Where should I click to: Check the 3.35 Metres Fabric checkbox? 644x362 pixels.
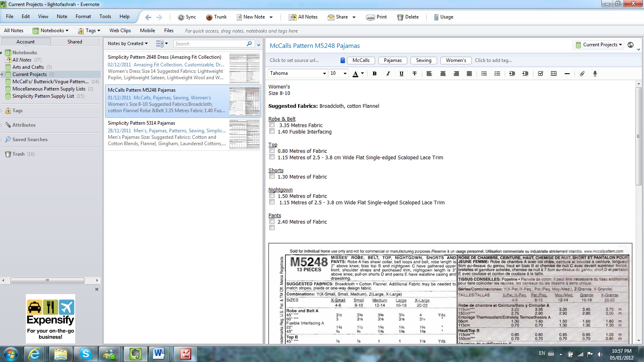tap(272, 125)
